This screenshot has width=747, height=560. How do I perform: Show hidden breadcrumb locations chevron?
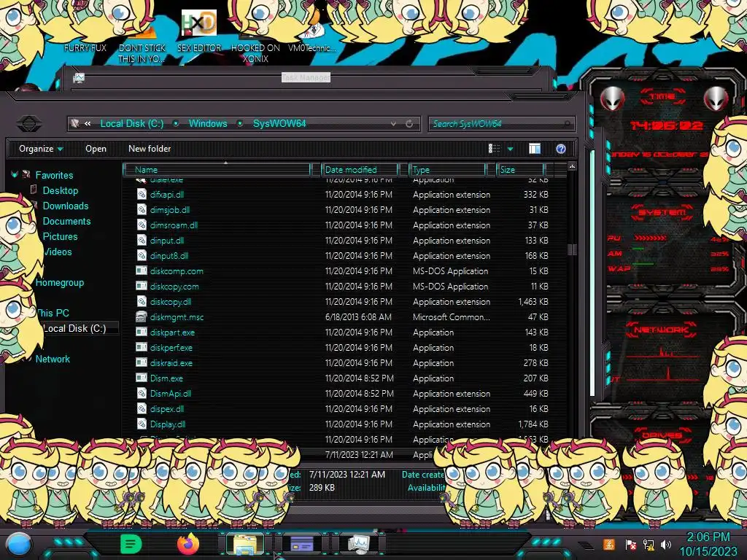point(88,124)
